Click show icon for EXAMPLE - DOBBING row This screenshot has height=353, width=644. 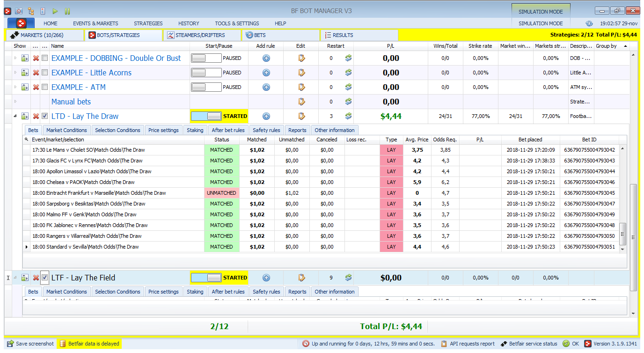click(x=25, y=58)
